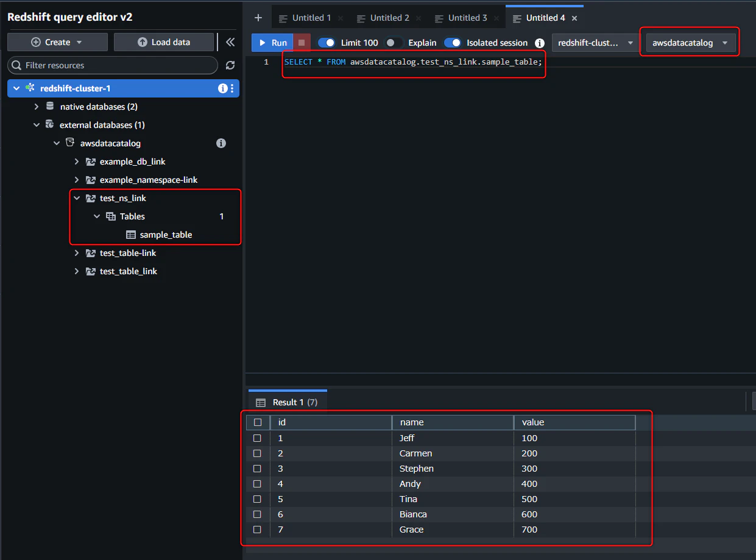This screenshot has height=560, width=756.
Task: Disable the Isolated session switch
Action: 453,43
